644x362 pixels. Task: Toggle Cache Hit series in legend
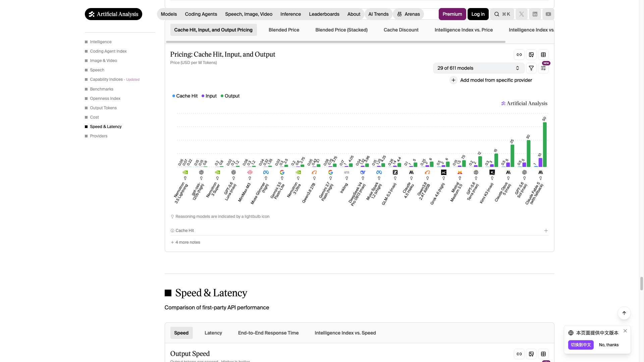tap(185, 96)
